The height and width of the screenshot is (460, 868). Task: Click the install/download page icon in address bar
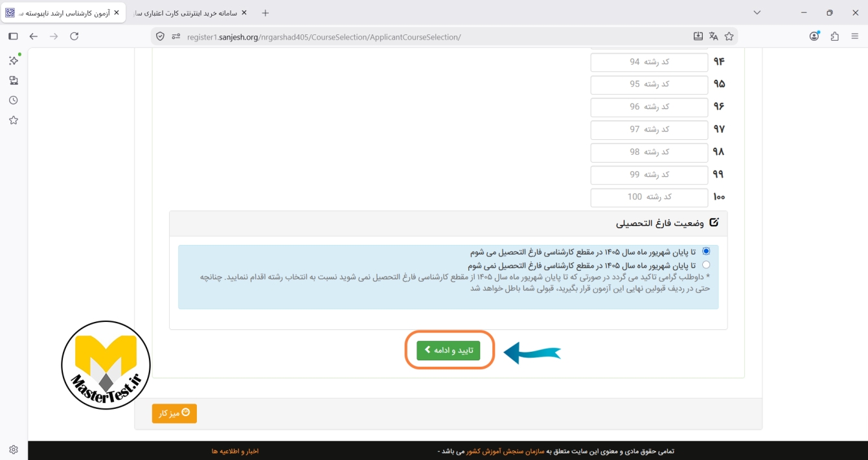coord(698,36)
